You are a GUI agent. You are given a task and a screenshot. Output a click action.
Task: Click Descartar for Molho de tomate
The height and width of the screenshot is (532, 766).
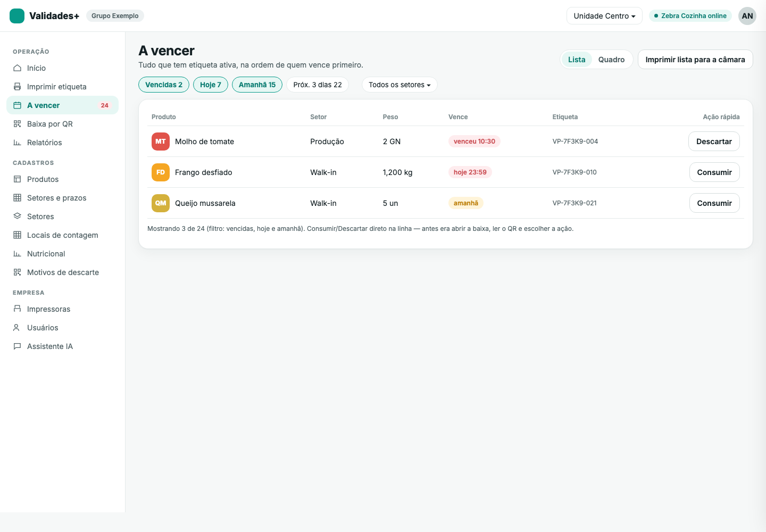[714, 142]
